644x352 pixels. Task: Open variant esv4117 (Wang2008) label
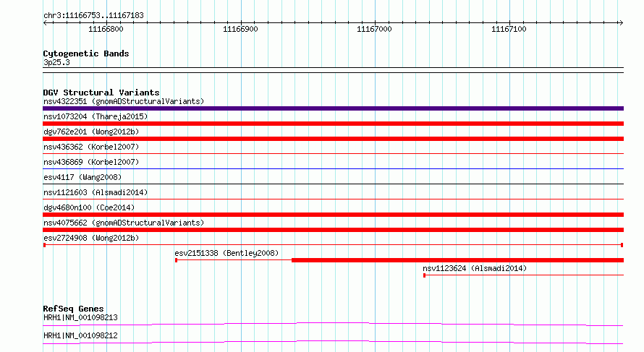[82, 177]
